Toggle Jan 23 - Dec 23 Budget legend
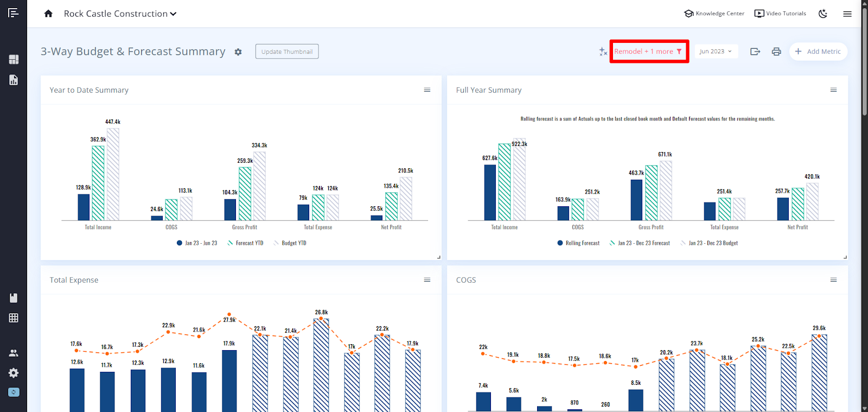 tap(709, 243)
